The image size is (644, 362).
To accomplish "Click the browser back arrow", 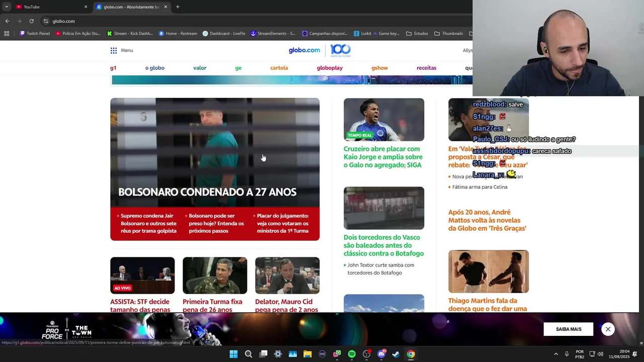I will tap(7, 21).
